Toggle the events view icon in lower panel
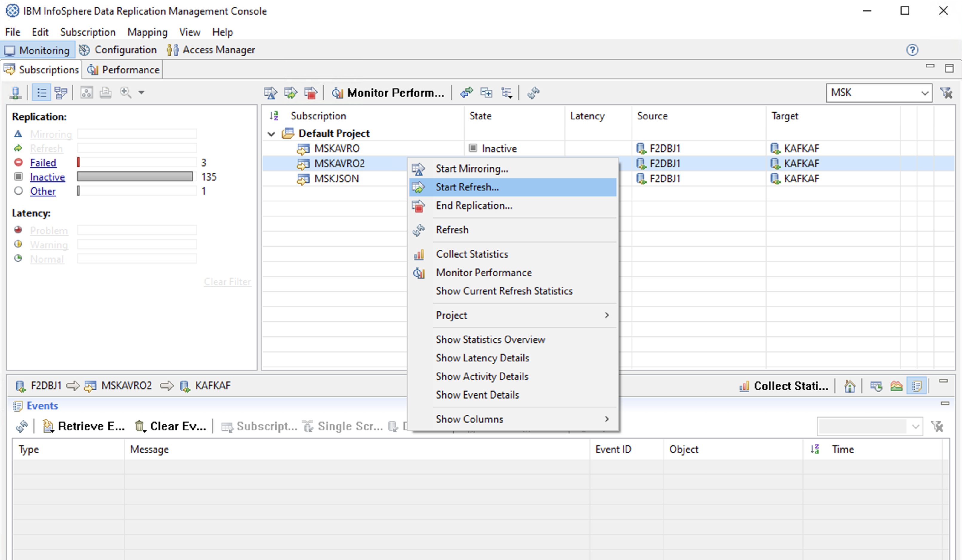Image resolution: width=962 pixels, height=560 pixels. tap(917, 386)
